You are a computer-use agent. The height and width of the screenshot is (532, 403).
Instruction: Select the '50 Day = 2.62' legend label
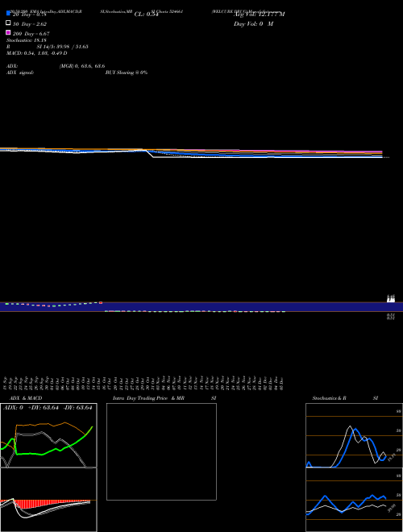(x=30, y=24)
